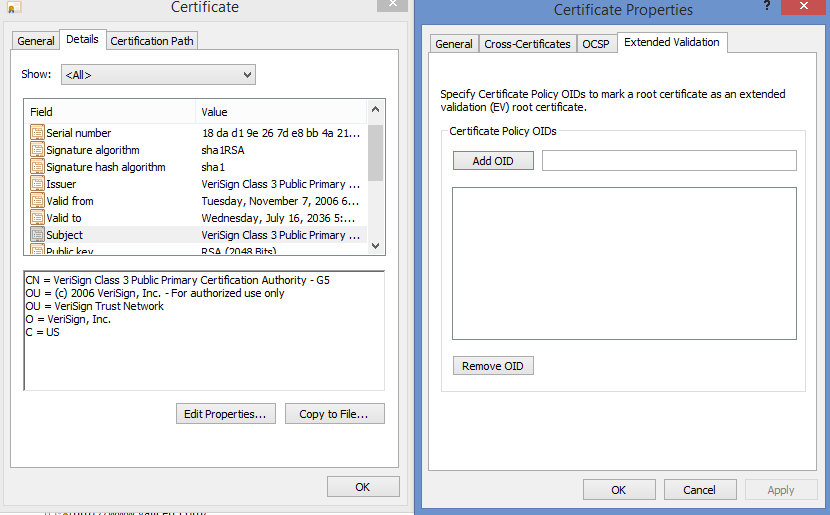Click the Subject field icon
Screen dimensions: 830x515
37,234
